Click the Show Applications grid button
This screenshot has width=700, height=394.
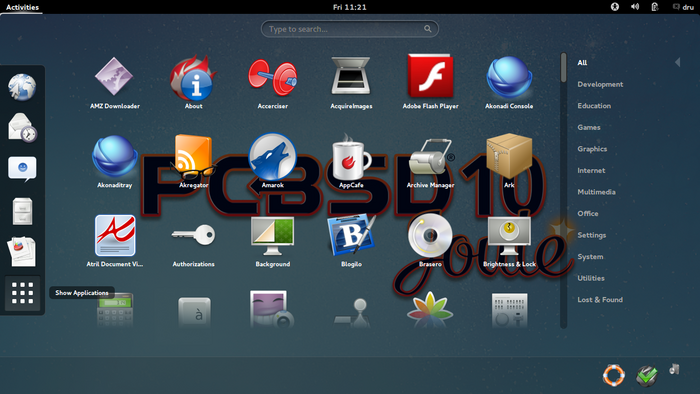22,293
